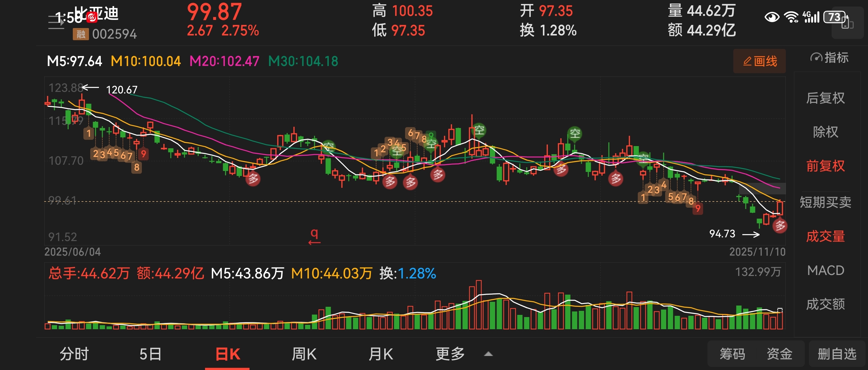Select 前复权 price adjustment mode
Image resolution: width=868 pixels, height=370 pixels.
click(x=825, y=166)
